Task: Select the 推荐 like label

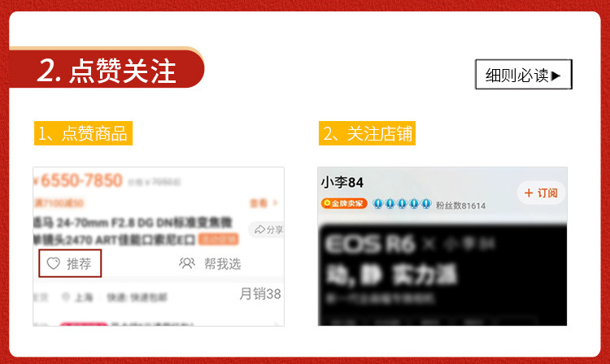Action: (79, 264)
